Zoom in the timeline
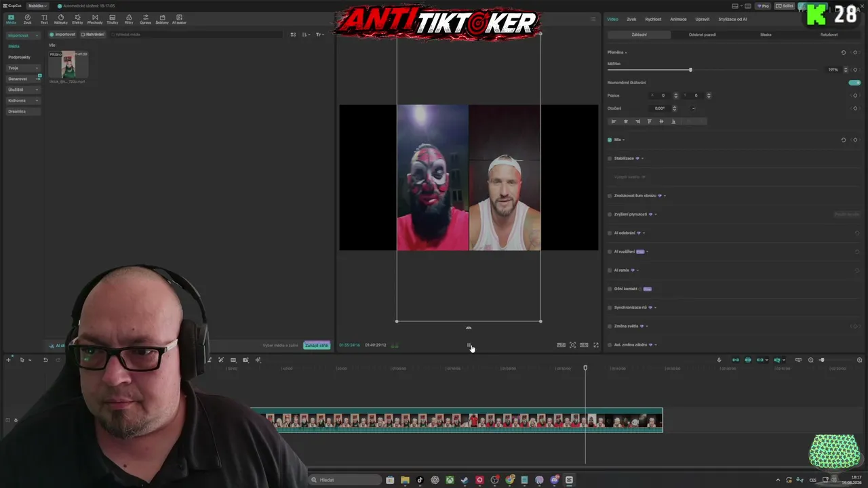Image resolution: width=868 pixels, height=488 pixels. tap(859, 360)
